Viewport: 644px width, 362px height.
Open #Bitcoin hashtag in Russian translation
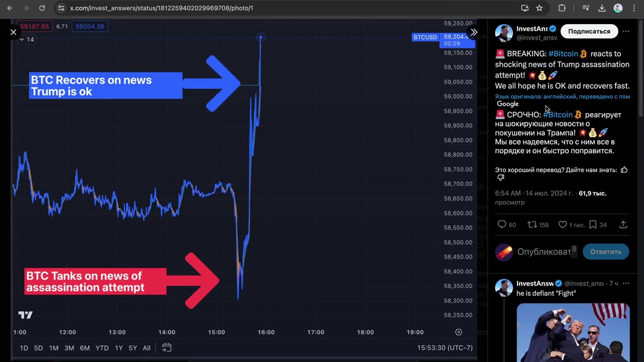558,115
